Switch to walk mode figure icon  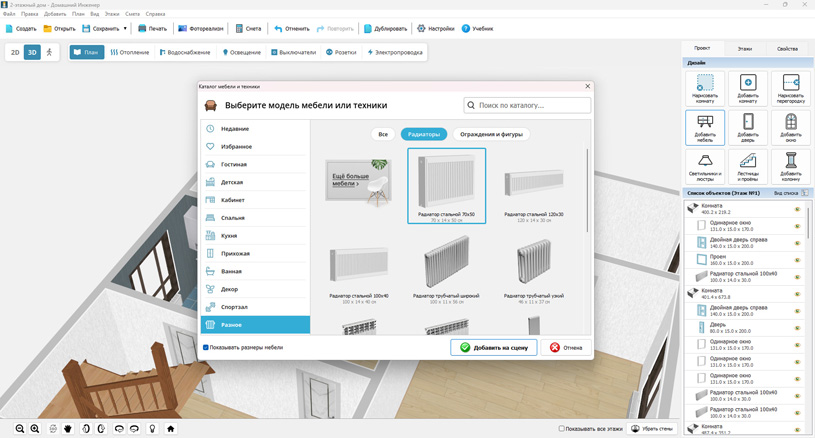pos(50,52)
